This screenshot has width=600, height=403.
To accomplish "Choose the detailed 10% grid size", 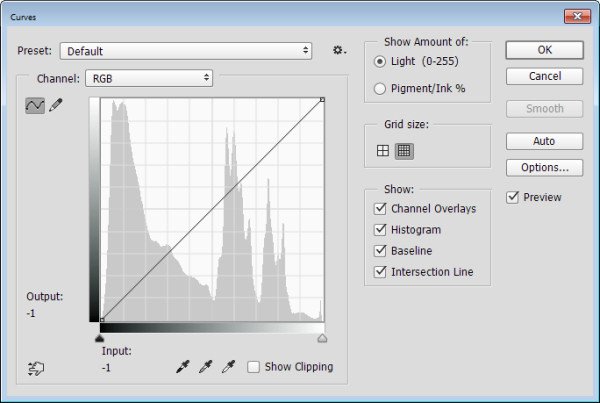I will tap(404, 151).
